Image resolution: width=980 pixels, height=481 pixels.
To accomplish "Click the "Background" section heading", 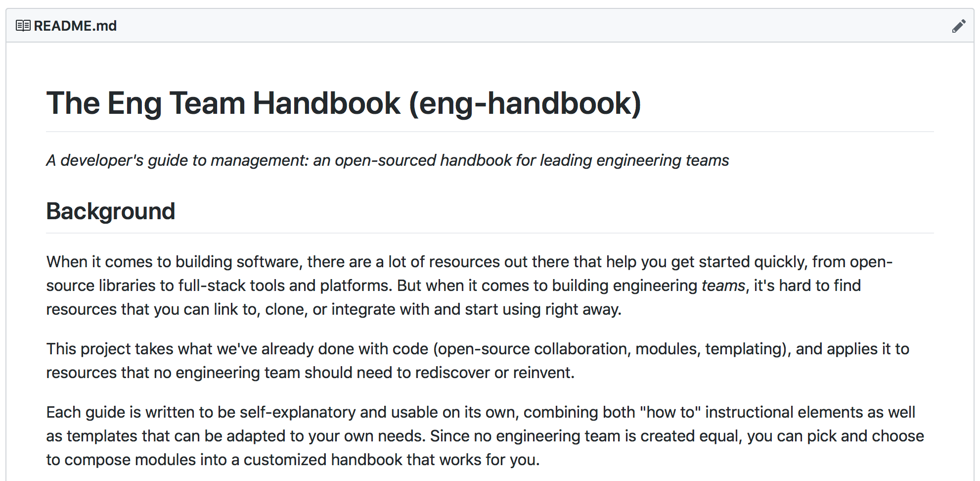I will tap(111, 211).
